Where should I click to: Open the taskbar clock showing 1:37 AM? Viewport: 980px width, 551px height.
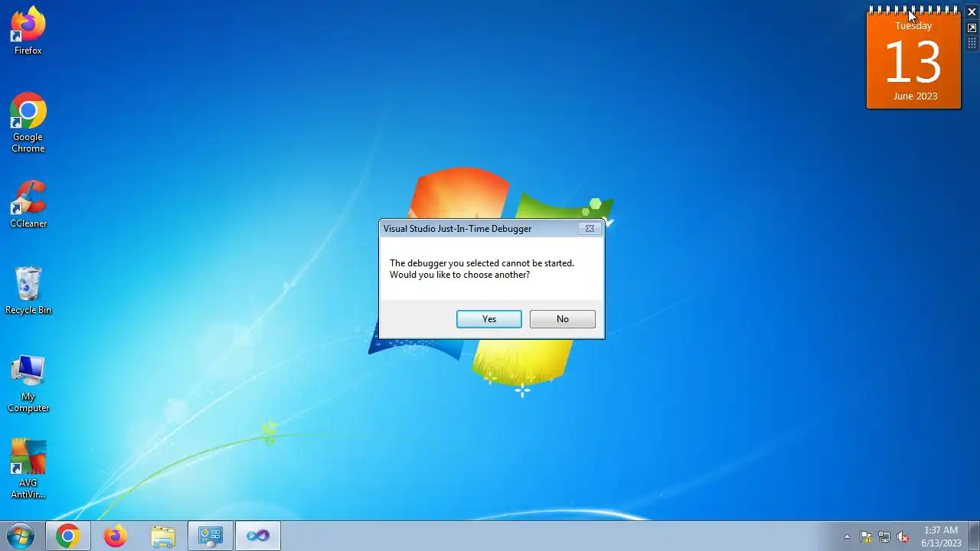[x=941, y=536]
